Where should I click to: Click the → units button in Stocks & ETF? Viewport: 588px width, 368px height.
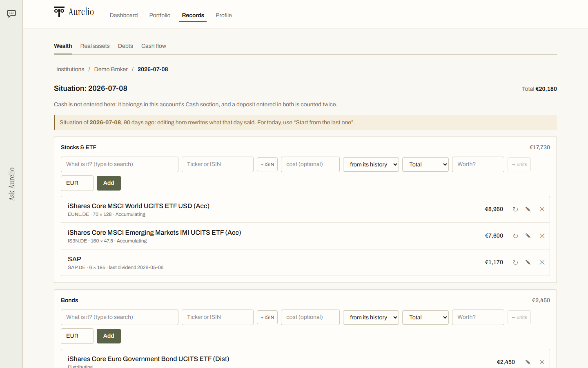coord(519,164)
